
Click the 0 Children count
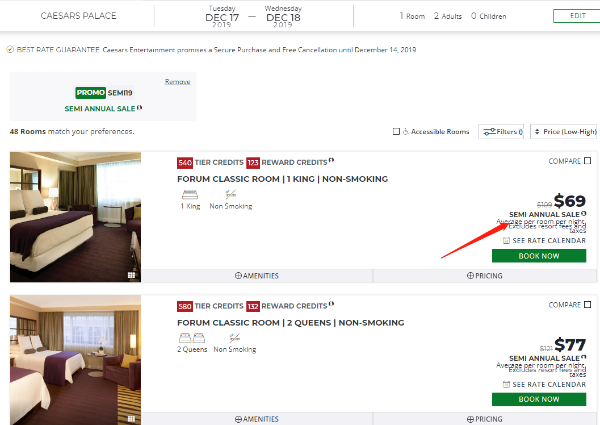click(x=489, y=16)
